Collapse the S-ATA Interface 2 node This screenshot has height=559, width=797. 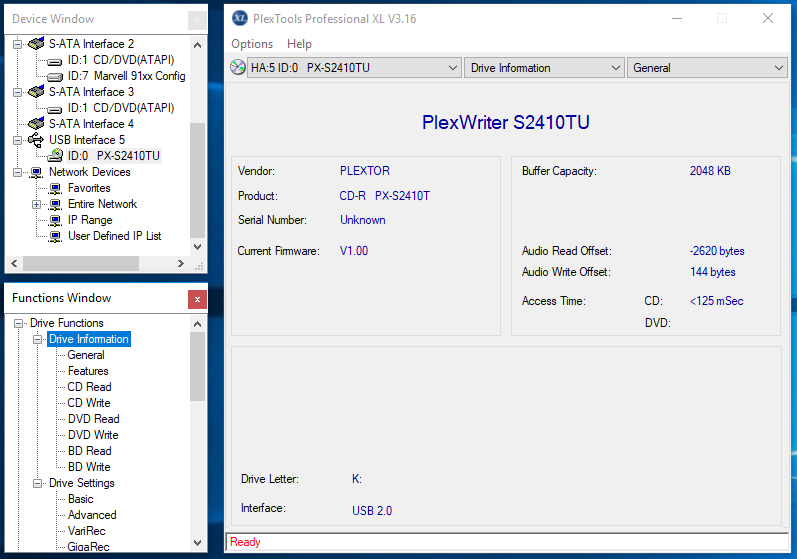[x=17, y=44]
